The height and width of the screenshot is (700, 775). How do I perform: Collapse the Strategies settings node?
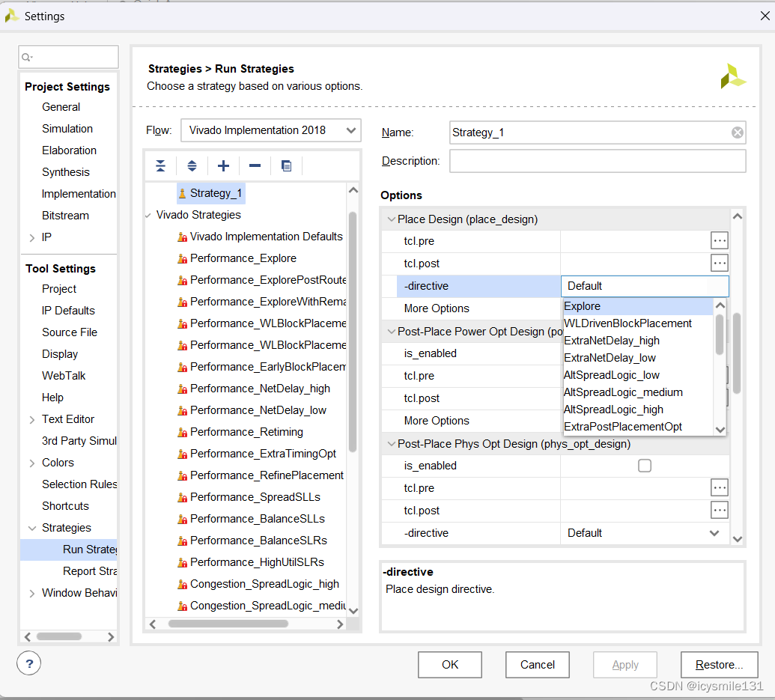[32, 528]
